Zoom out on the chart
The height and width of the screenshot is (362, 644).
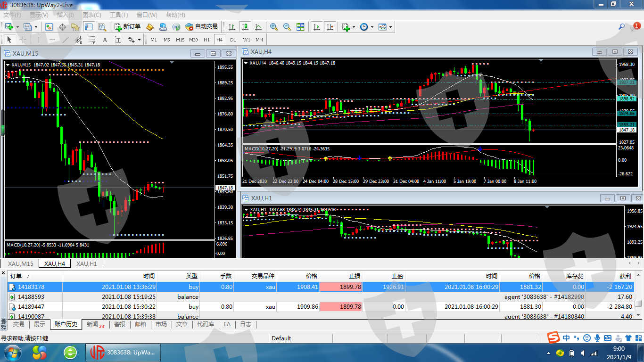[287, 27]
